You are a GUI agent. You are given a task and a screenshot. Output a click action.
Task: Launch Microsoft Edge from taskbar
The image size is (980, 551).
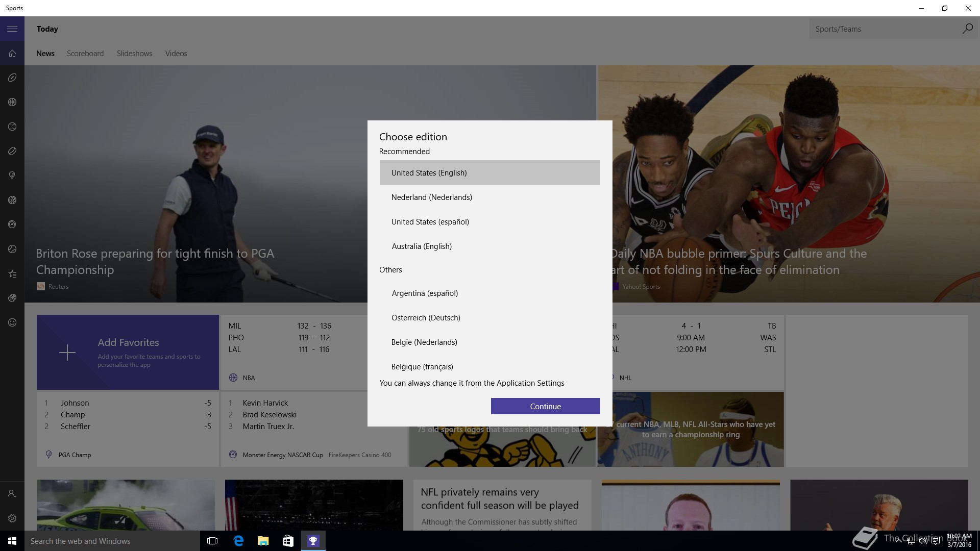[x=238, y=541]
